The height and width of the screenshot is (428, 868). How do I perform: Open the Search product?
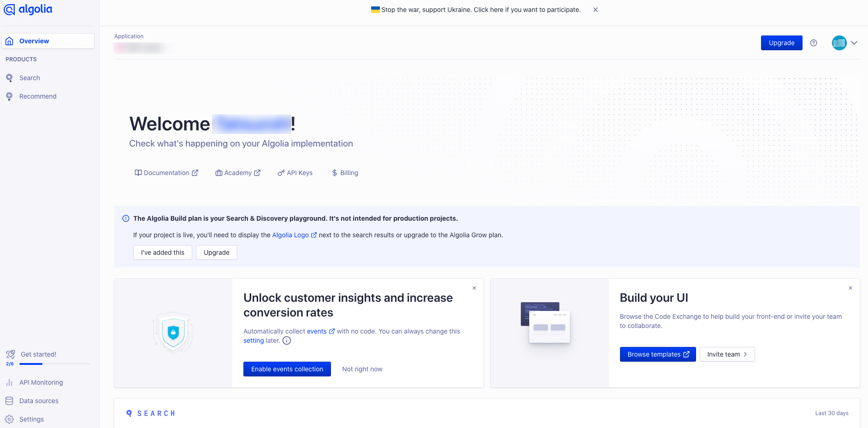tap(30, 78)
